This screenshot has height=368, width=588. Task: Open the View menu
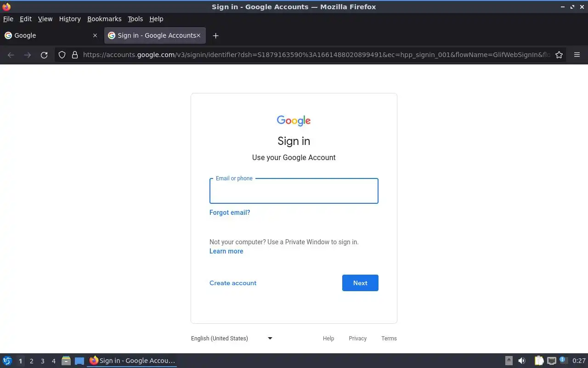(x=45, y=19)
